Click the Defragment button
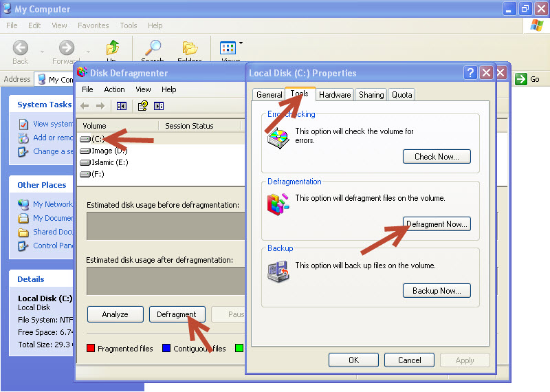Viewport: 550px width, 392px height. tap(177, 314)
